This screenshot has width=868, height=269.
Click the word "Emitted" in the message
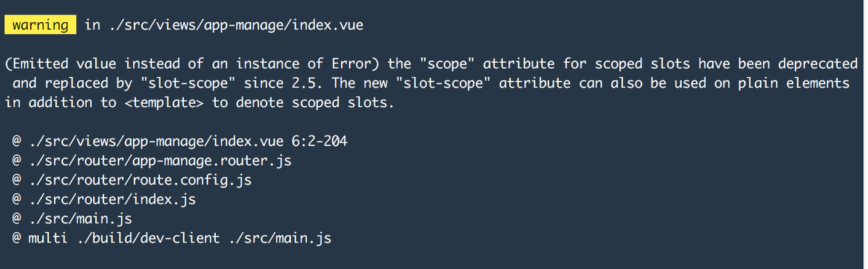click(40, 64)
